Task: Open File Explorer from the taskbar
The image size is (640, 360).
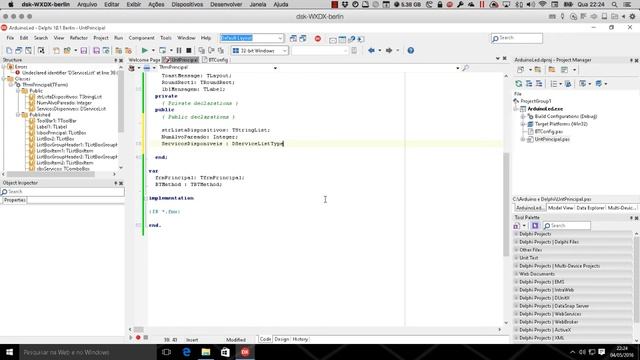Action: pyautogui.click(x=206, y=352)
